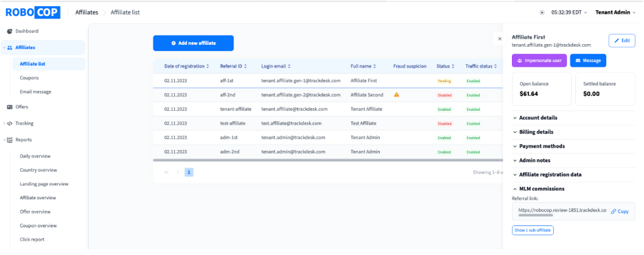Open Country overview report

click(x=39, y=170)
